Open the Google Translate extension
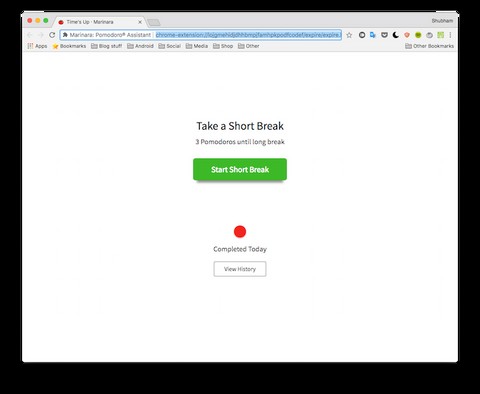Viewport: 480px width, 394px height. (373, 35)
